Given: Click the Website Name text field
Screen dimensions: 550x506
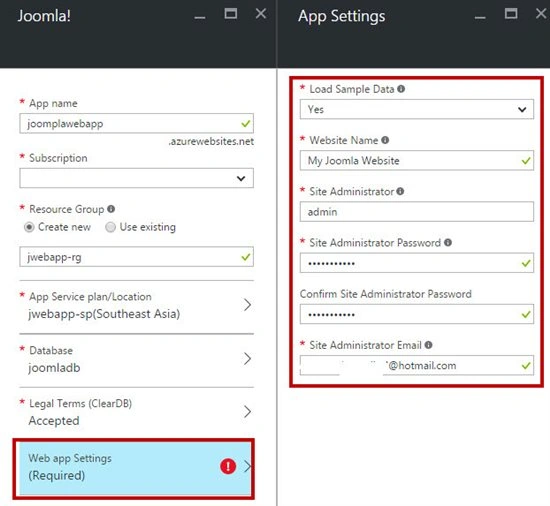Looking at the screenshot, I should click(417, 161).
